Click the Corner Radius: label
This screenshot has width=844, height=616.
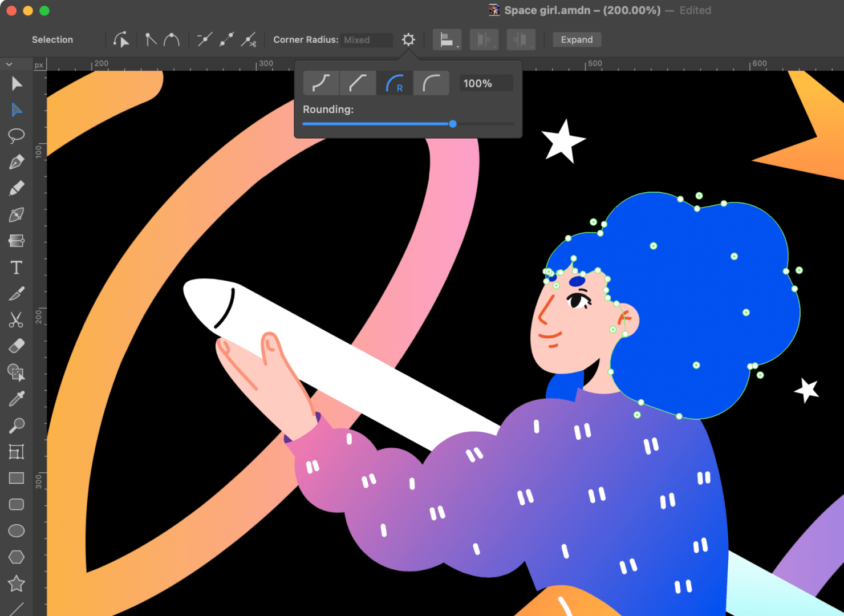point(306,39)
